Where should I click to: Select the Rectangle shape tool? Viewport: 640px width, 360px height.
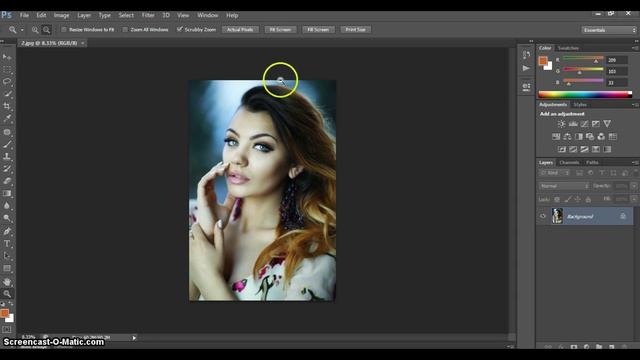pyautogui.click(x=7, y=268)
